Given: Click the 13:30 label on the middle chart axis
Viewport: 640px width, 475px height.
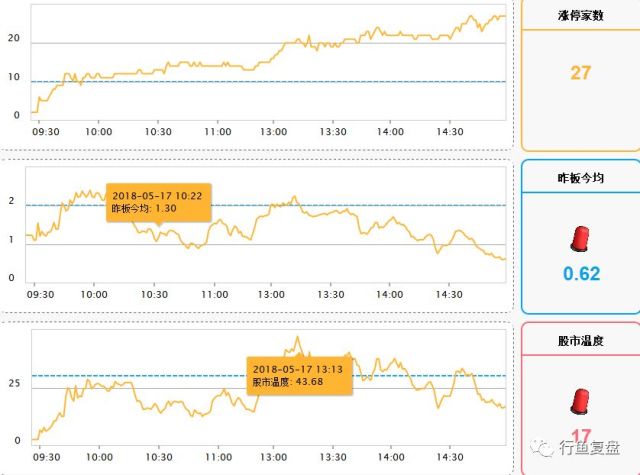Looking at the screenshot, I should [x=332, y=296].
